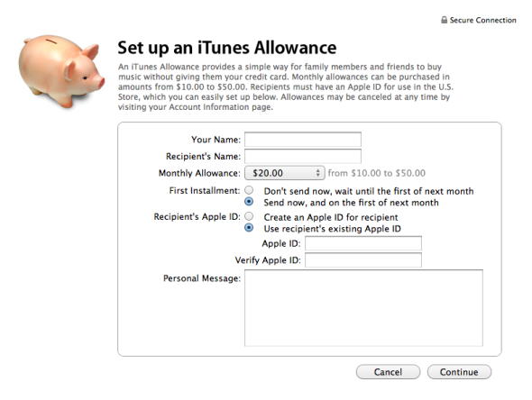Click the "Your Name:" label
532x400 pixels.
216,140
